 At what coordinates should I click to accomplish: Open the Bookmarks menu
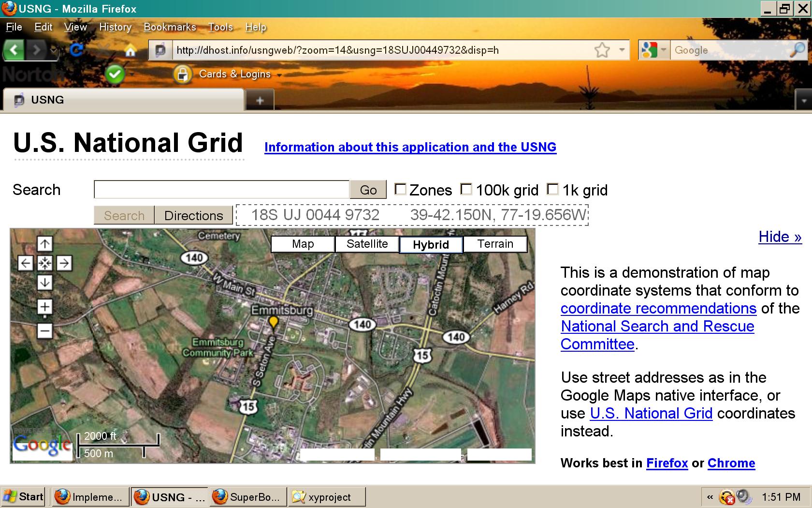tap(170, 27)
